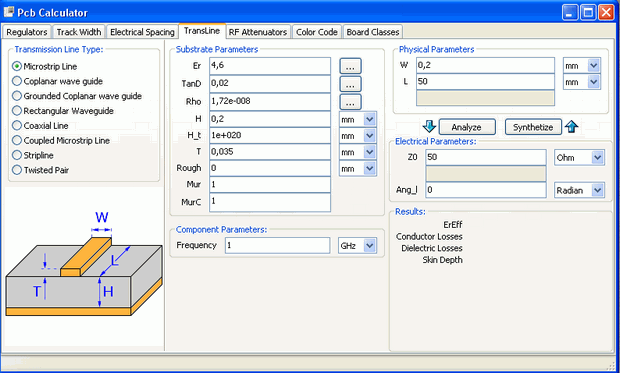Click the TanD input field

[270, 83]
